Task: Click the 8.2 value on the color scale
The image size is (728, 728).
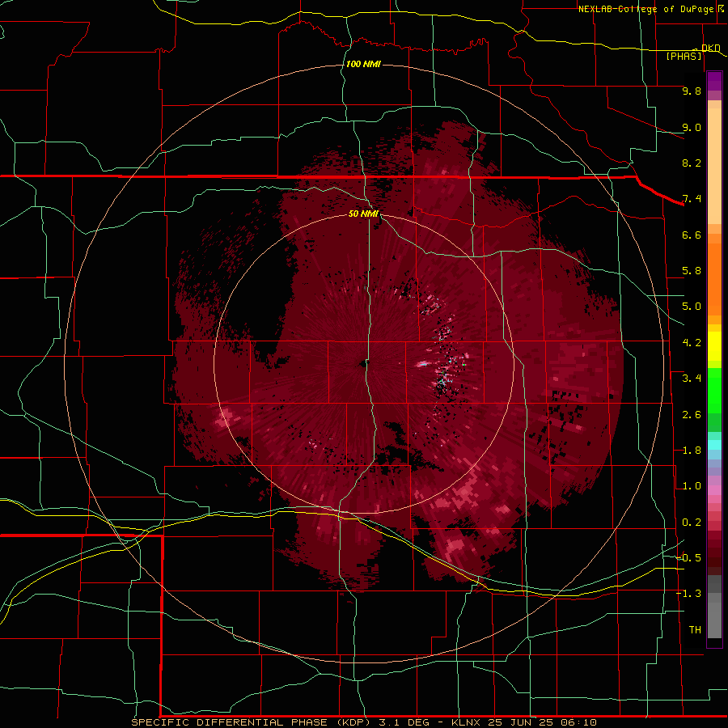Action: [692, 163]
